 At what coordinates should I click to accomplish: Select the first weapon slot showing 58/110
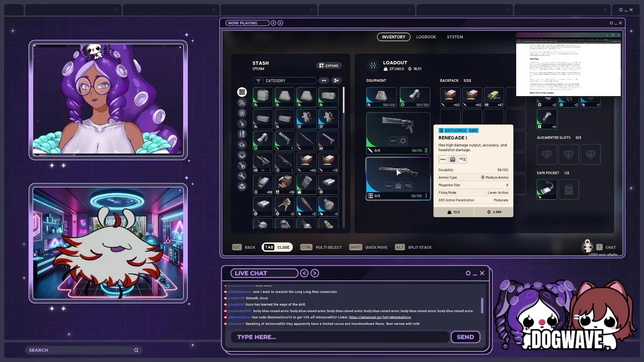398,133
